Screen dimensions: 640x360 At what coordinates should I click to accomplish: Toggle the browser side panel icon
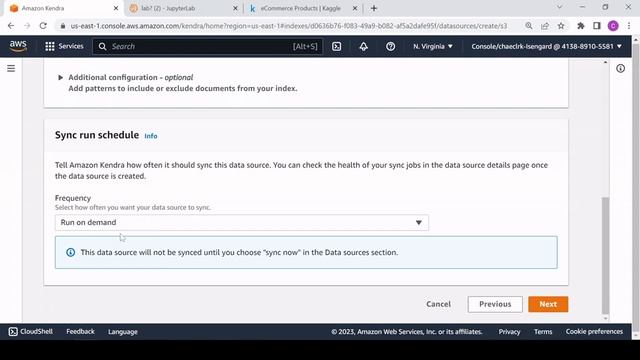coord(597,26)
